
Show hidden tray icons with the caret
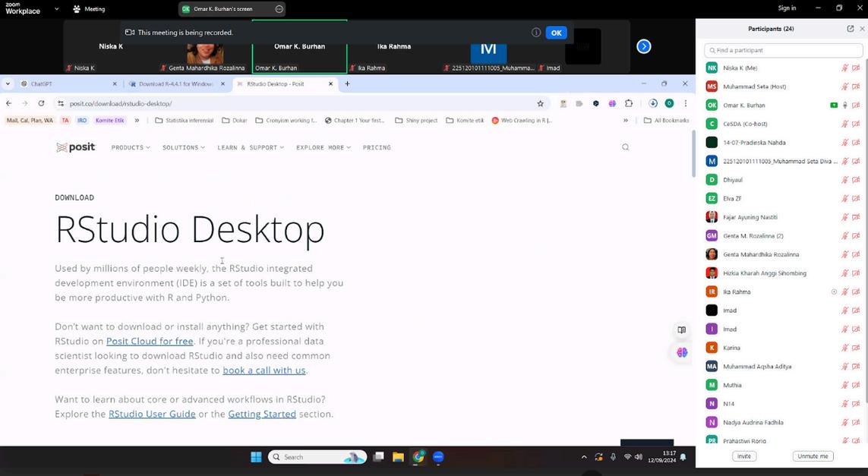click(583, 457)
